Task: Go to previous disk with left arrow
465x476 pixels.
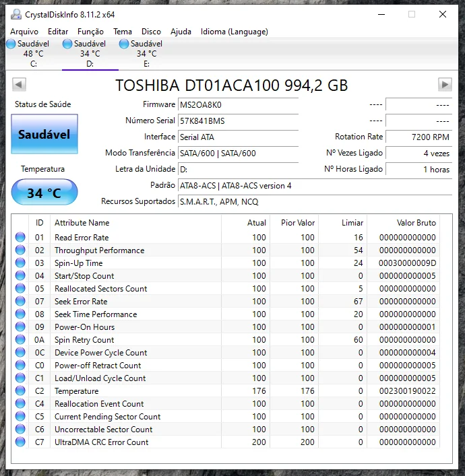Action: (x=19, y=84)
